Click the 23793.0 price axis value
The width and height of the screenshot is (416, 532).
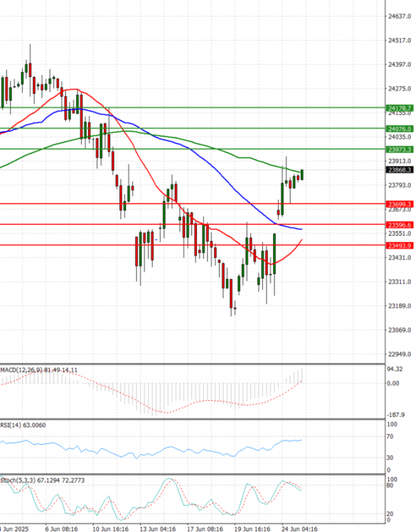tap(399, 185)
